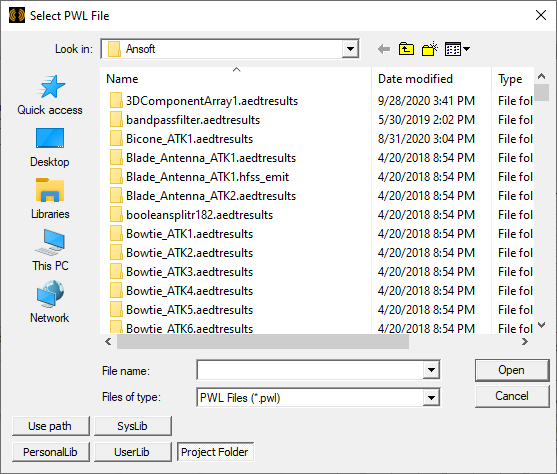Click date 9/28/2020 3:41 PM
The height and width of the screenshot is (474, 557).
point(426,101)
